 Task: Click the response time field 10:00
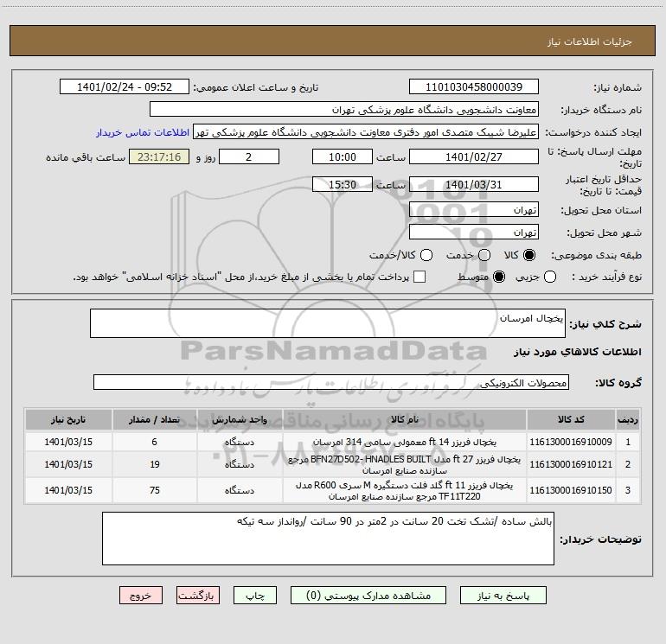(343, 156)
